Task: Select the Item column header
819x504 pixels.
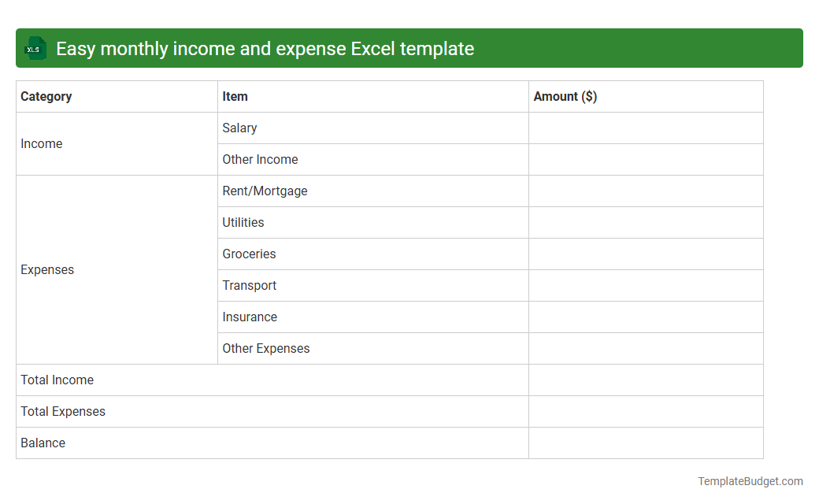Action: [x=234, y=96]
